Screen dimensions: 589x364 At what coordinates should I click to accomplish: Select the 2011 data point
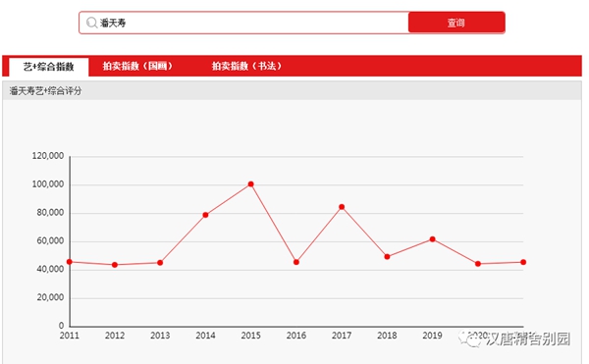click(70, 262)
